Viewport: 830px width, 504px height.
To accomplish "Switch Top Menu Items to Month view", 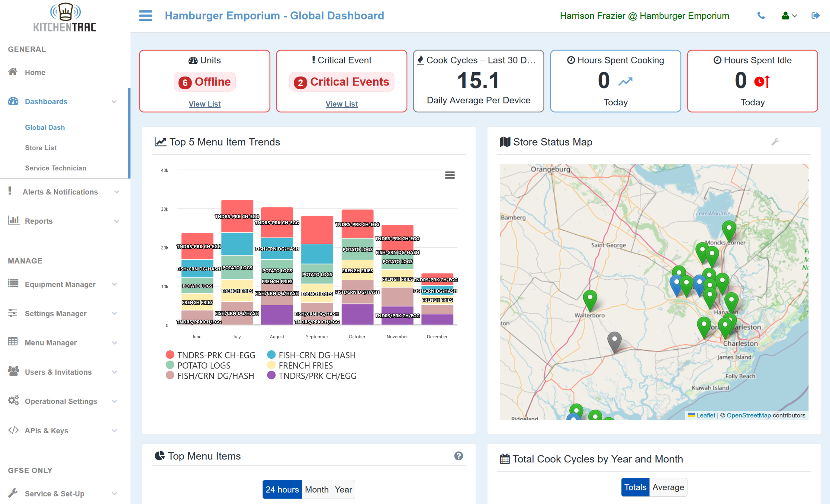I will (316, 489).
